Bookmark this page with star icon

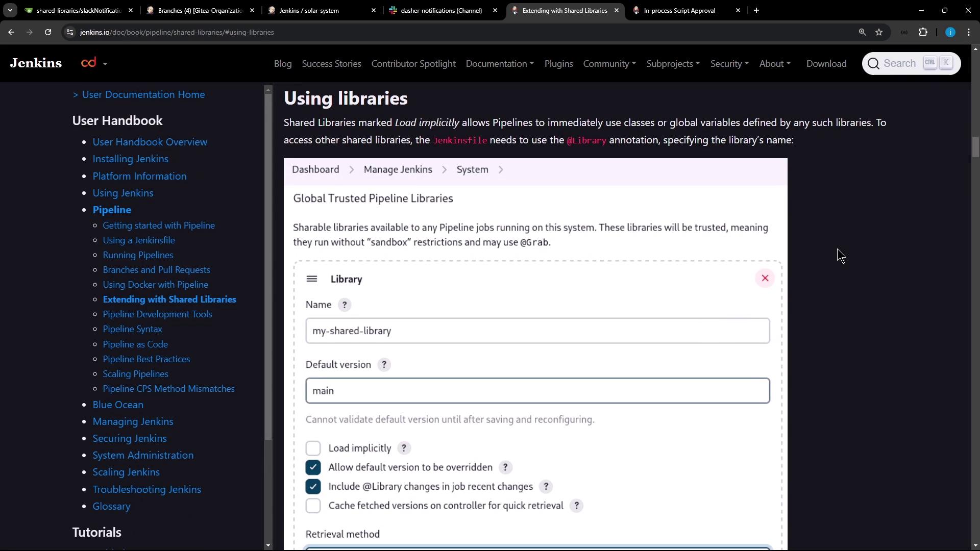(x=879, y=32)
